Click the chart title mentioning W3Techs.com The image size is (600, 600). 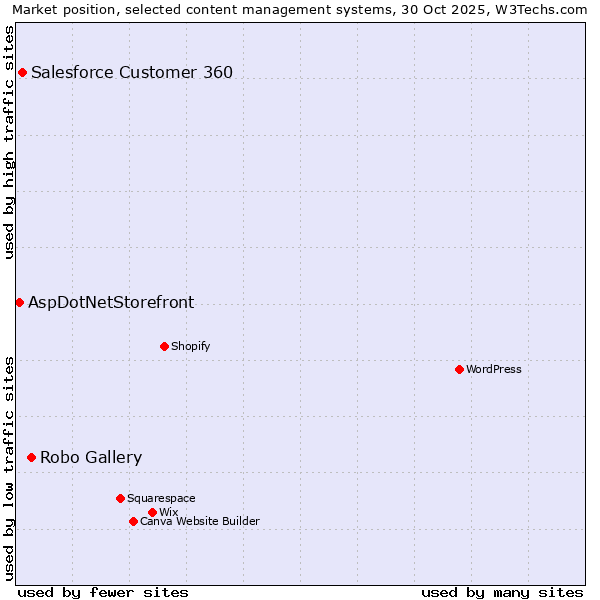point(300,9)
